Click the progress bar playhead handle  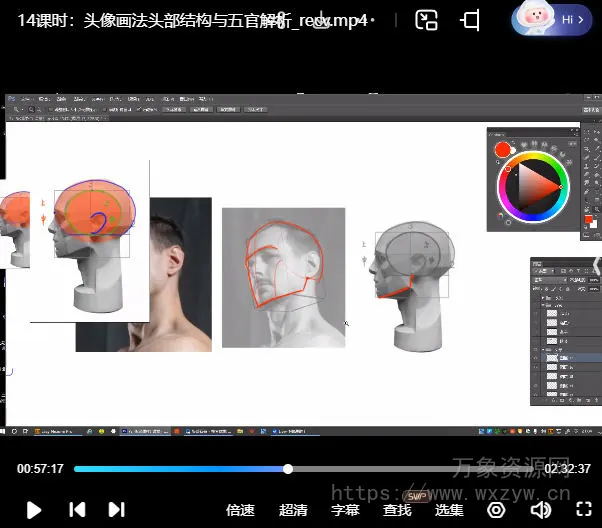(288, 469)
